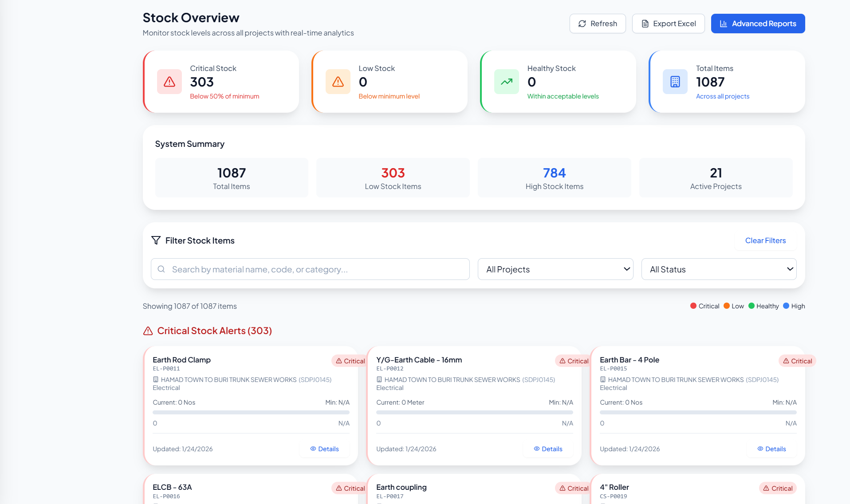This screenshot has width=850, height=504.
Task: Click 'Showing 1087 of 1087 items' text
Action: [189, 306]
